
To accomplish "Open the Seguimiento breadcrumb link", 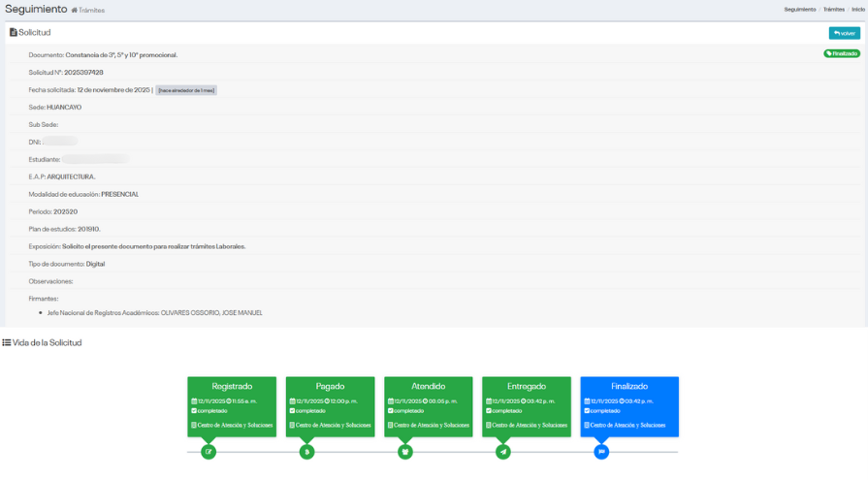I will pyautogui.click(x=799, y=10).
